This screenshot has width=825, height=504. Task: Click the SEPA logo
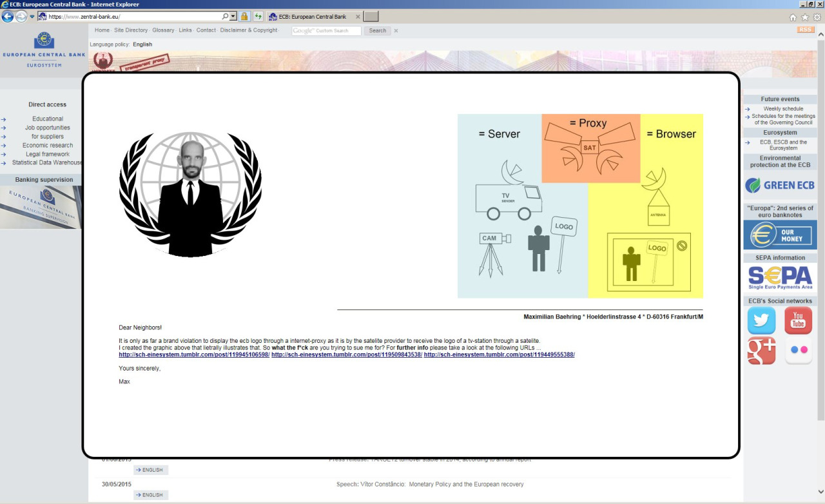coord(780,278)
